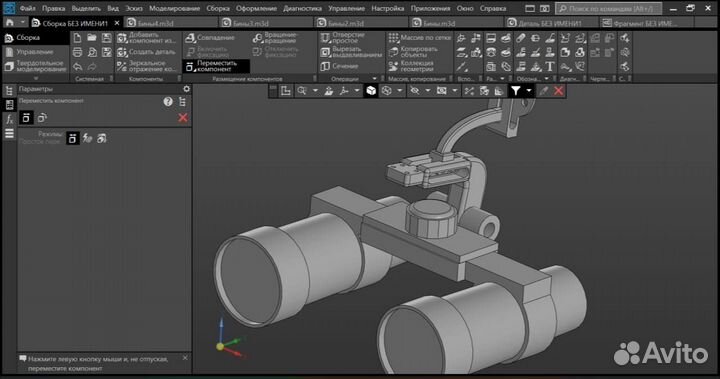The height and width of the screenshot is (379, 720).
Task: Expand the display mode dropdown arrow
Action: (x=399, y=91)
